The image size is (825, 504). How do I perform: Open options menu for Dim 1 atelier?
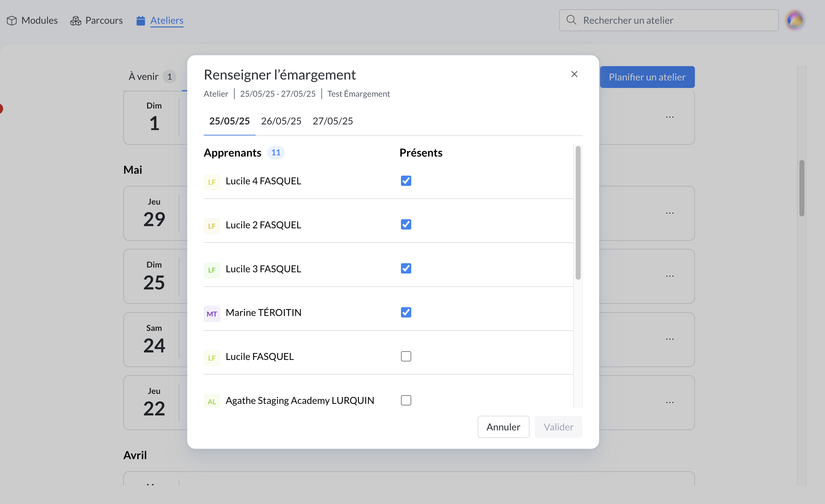tap(670, 117)
